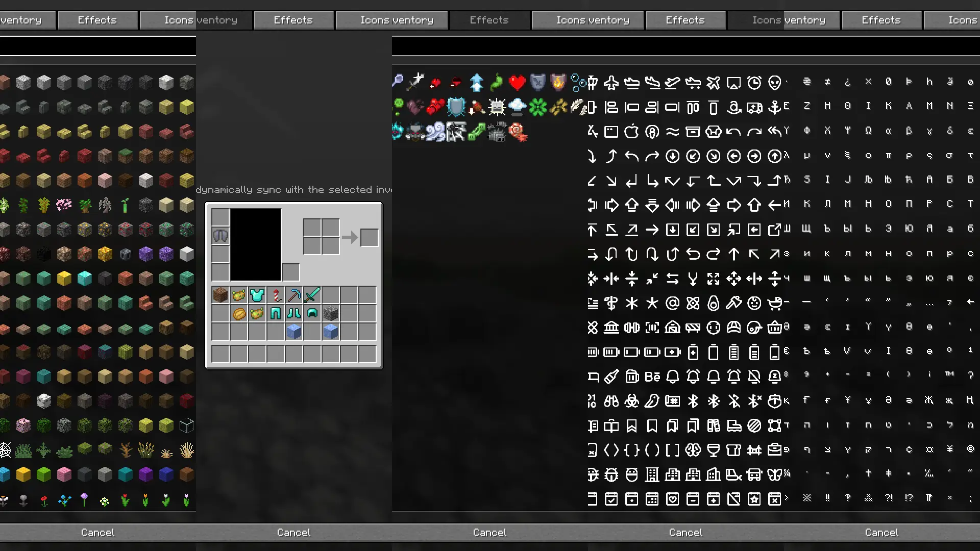Select the beer stein glyph icon

click(631, 376)
